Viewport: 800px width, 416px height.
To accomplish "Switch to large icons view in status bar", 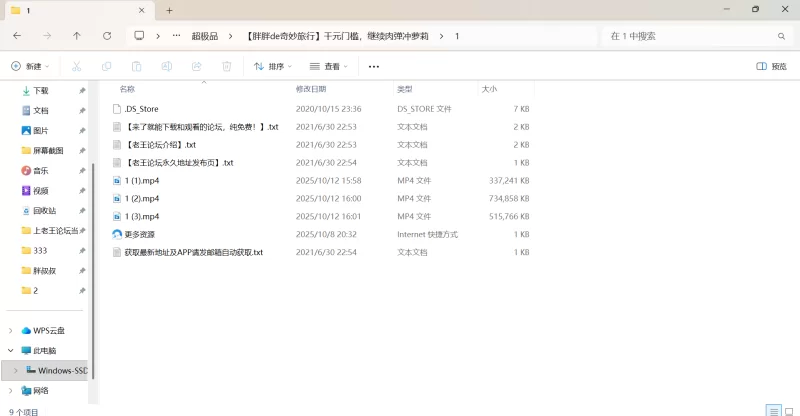I will point(788,410).
